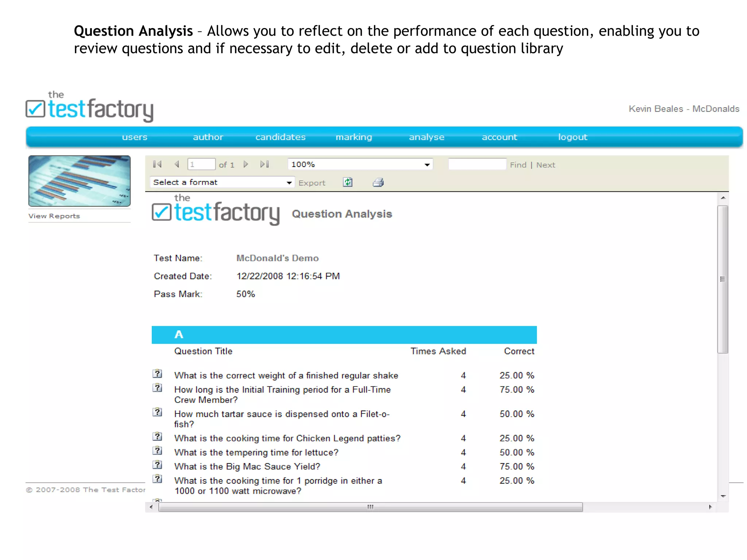Click the created date 12/22/2008 12:16:54 PM
Screen dimensions: 747x560
click(288, 276)
